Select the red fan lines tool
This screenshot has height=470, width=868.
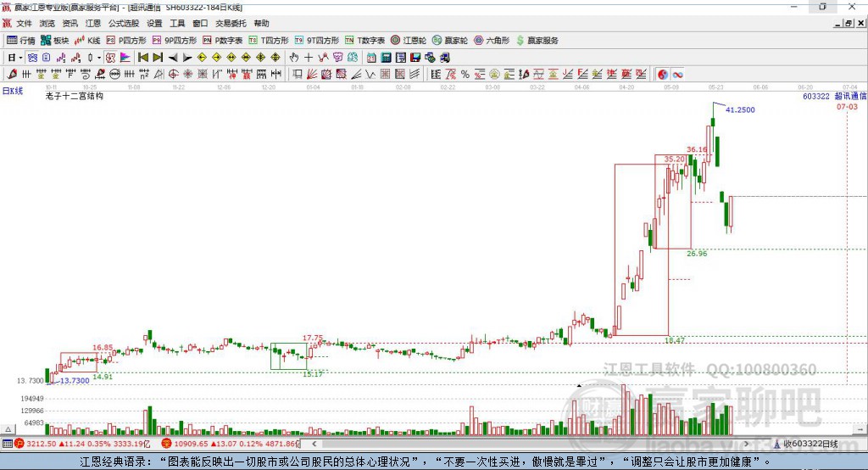pyautogui.click(x=312, y=75)
